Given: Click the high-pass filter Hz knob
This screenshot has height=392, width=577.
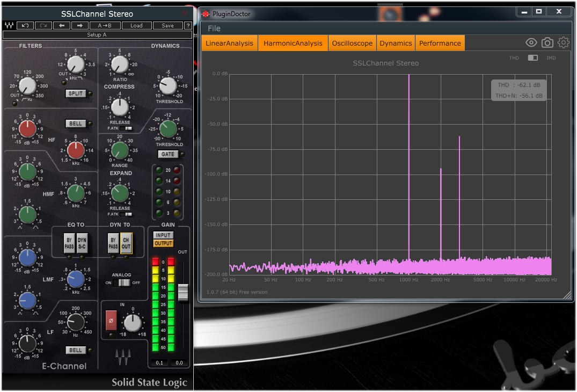Looking at the screenshot, I should point(27,86).
